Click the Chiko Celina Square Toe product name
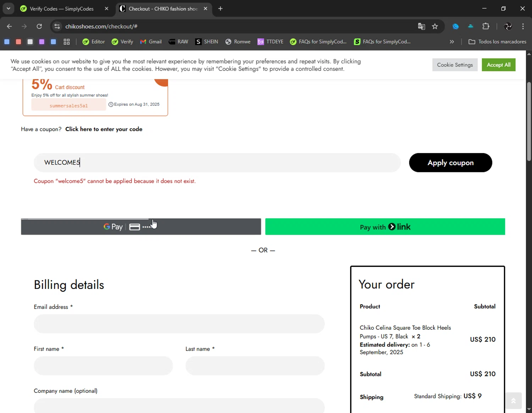This screenshot has height=413, width=532. pyautogui.click(x=405, y=332)
